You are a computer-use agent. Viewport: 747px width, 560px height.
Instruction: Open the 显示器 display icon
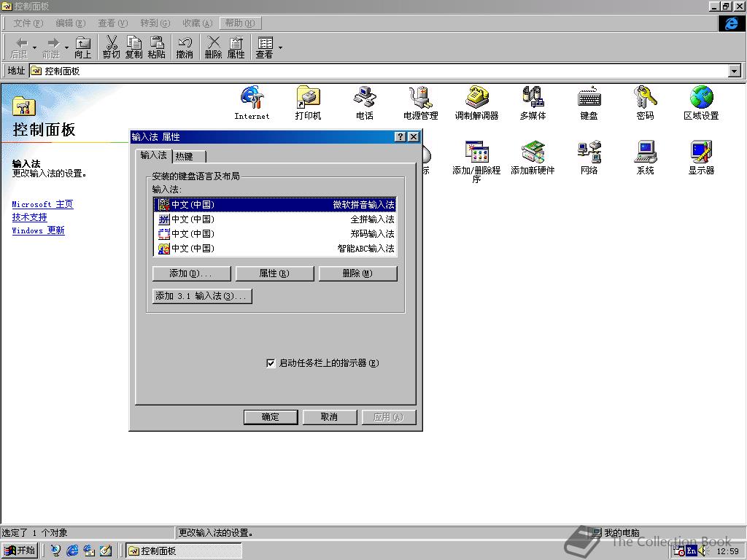(x=701, y=157)
